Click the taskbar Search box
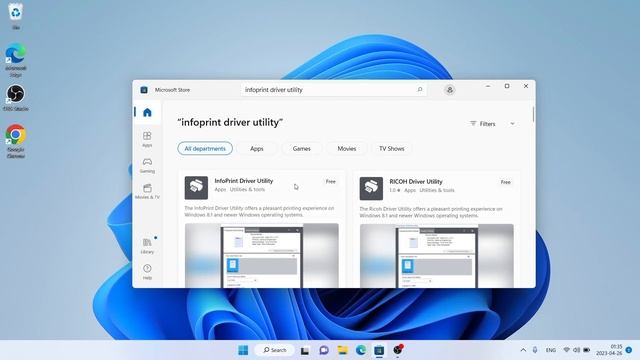This screenshot has width=640, height=360. coord(274,350)
